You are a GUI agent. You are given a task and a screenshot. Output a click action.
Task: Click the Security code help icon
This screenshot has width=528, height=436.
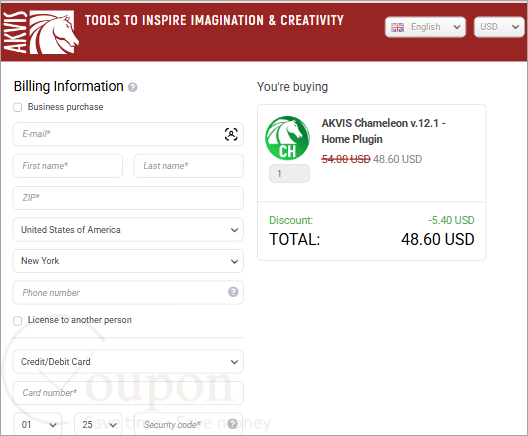click(233, 424)
